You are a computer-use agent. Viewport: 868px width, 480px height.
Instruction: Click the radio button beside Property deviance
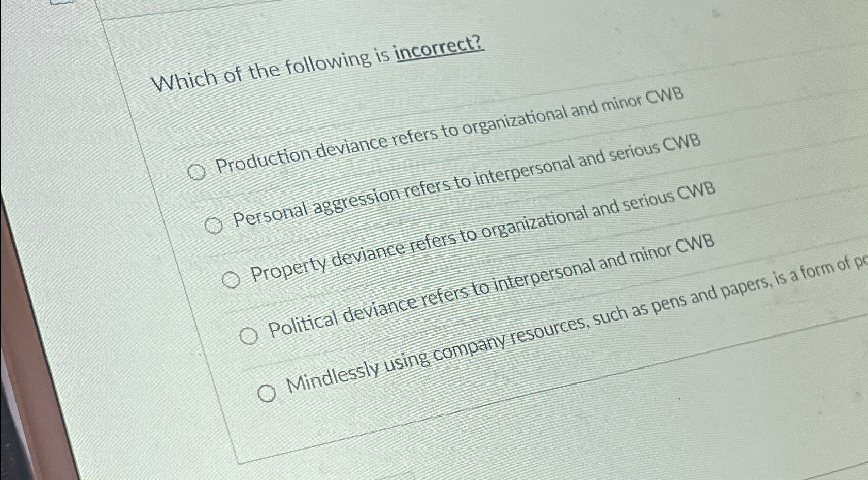[232, 280]
